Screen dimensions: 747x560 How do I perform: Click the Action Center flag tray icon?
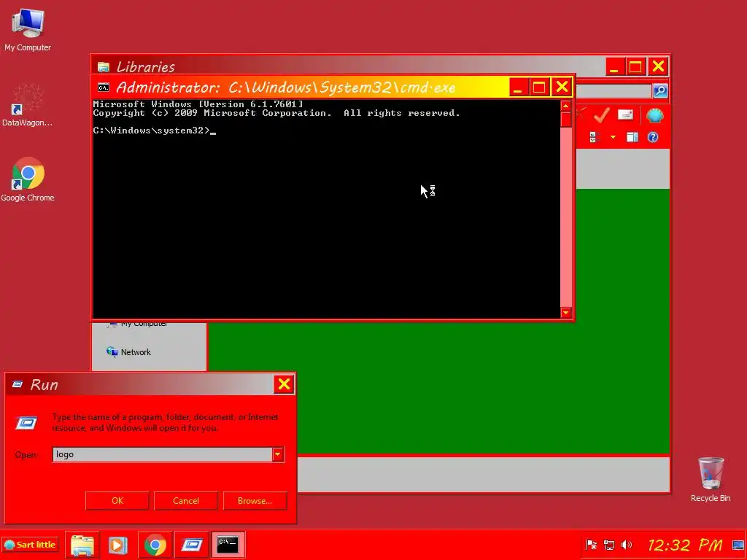tap(591, 545)
